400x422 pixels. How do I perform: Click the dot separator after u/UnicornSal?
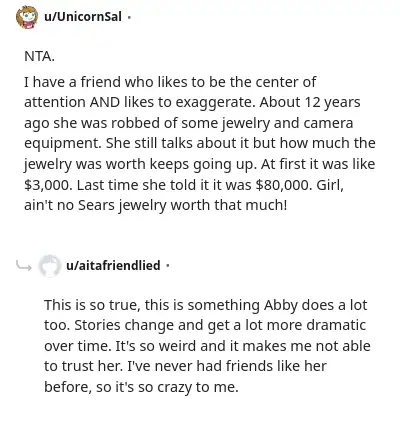(129, 17)
